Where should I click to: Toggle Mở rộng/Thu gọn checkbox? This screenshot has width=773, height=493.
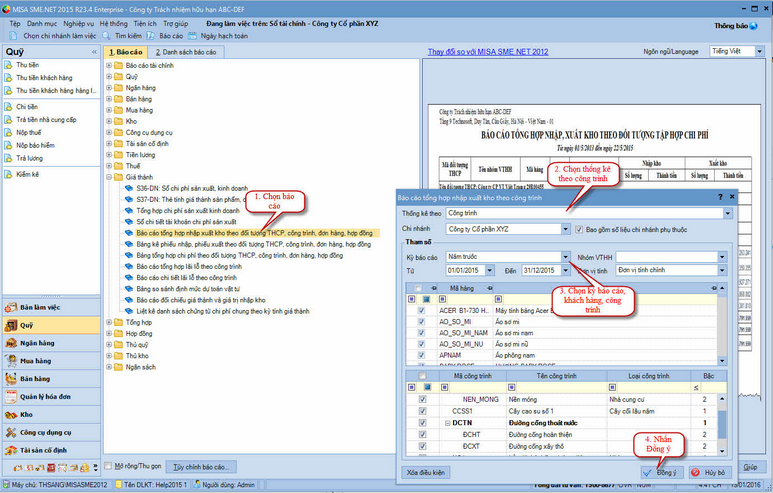(x=108, y=466)
